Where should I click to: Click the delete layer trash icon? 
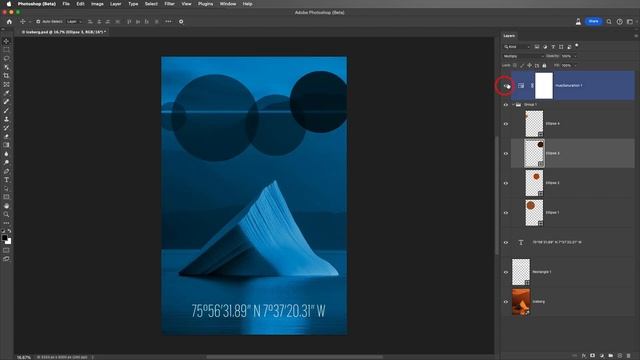click(x=629, y=356)
